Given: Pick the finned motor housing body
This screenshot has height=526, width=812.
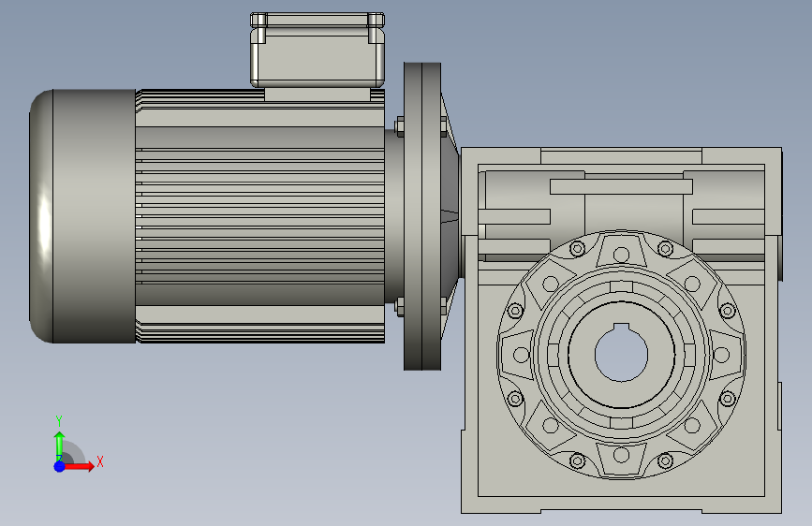Looking at the screenshot, I should [260, 216].
